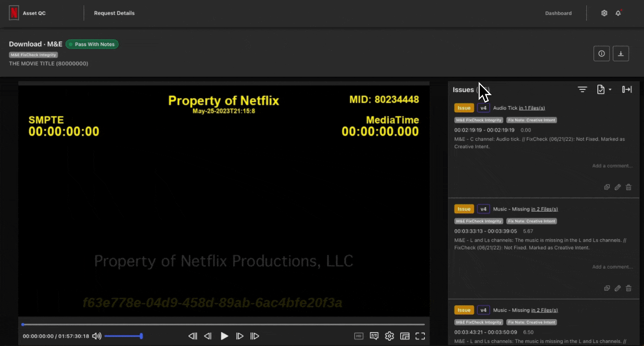This screenshot has width=644, height=346.
Task: Click v4 version badge on Audio Tick
Action: pos(483,108)
